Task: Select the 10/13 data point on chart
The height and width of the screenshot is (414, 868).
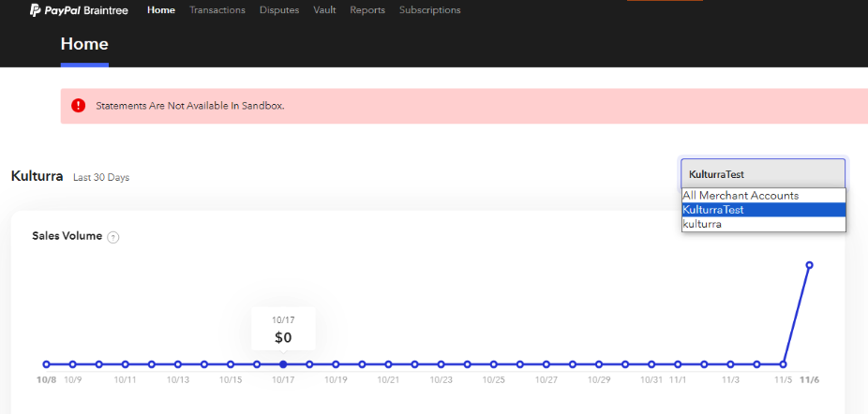Action: pyautogui.click(x=178, y=364)
